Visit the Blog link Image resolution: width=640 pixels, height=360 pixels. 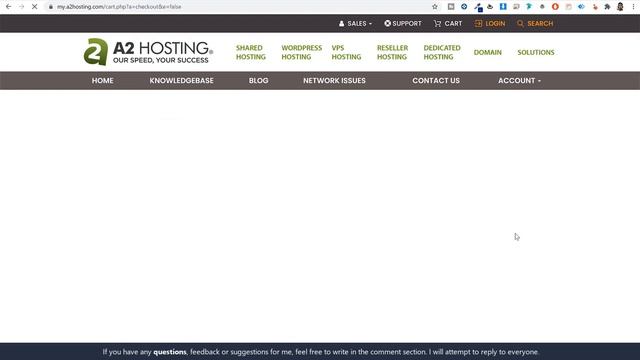[x=258, y=81]
